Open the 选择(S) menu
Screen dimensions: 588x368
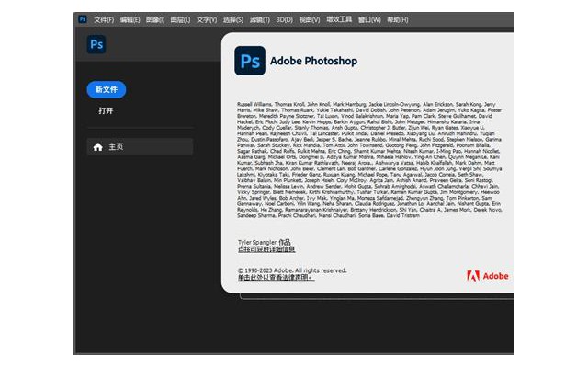coord(233,20)
